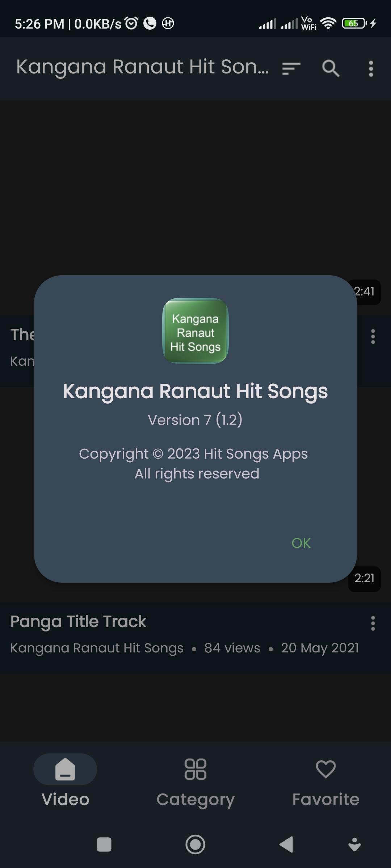Open the sort/filter icon in the top bar
391x868 pixels.
[x=291, y=68]
